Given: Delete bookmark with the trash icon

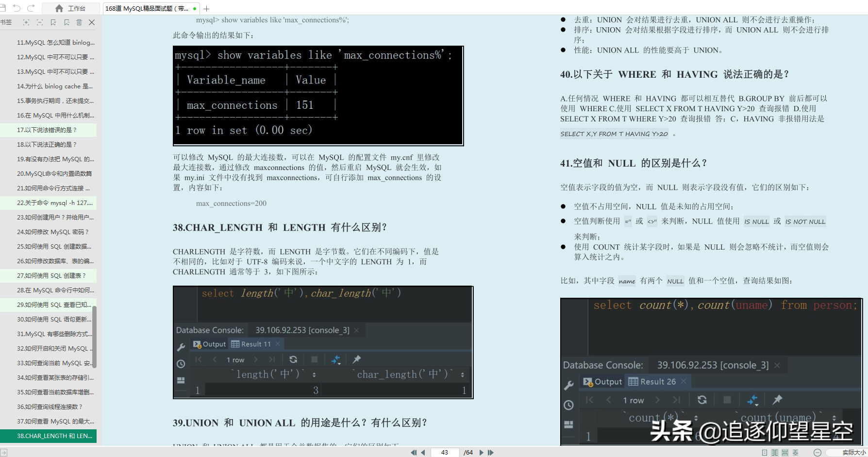Looking at the screenshot, I should 79,22.
